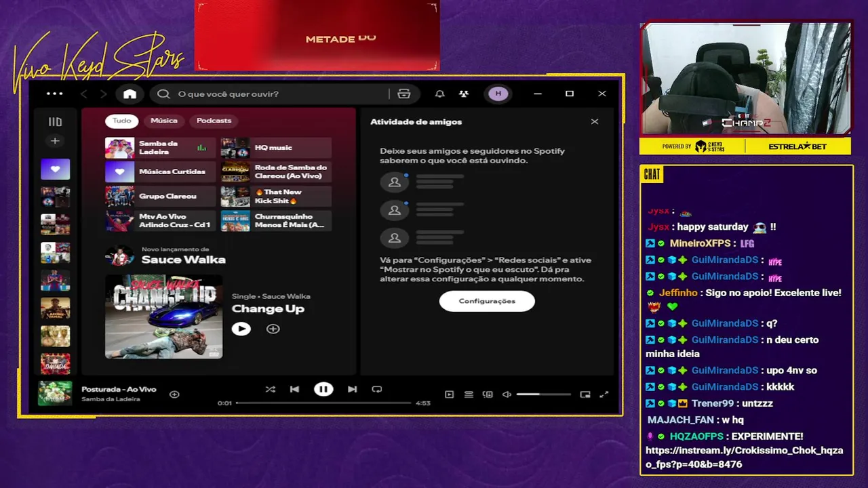The height and width of the screenshot is (488, 868).
Task: Click Samba da Ladeira artist in player bar
Action: [x=111, y=399]
